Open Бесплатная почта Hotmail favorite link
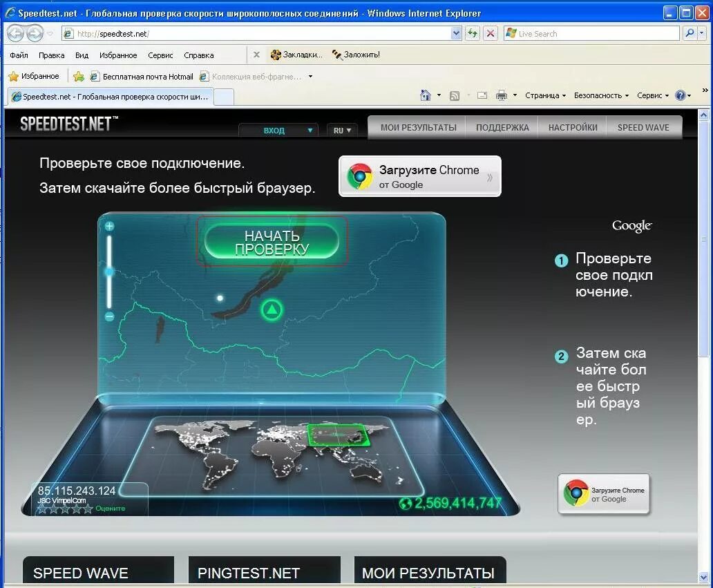713x588 pixels. 142,77
